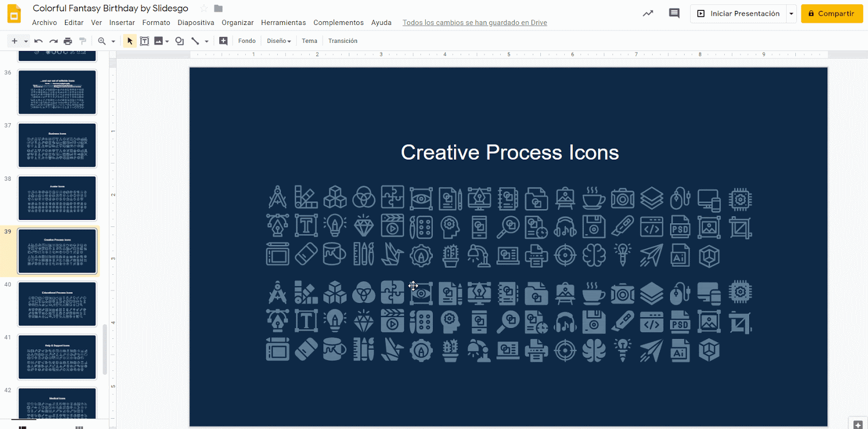Click the Transición button
868x429 pixels.
point(343,41)
